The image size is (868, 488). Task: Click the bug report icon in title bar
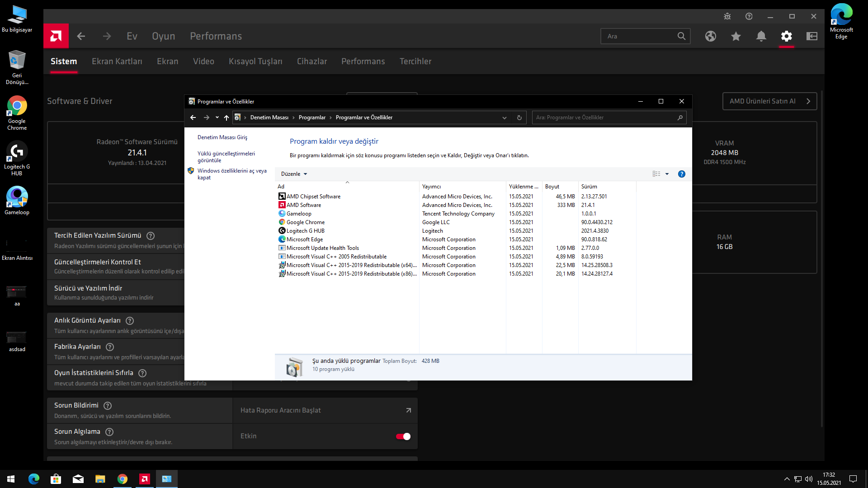tap(727, 16)
